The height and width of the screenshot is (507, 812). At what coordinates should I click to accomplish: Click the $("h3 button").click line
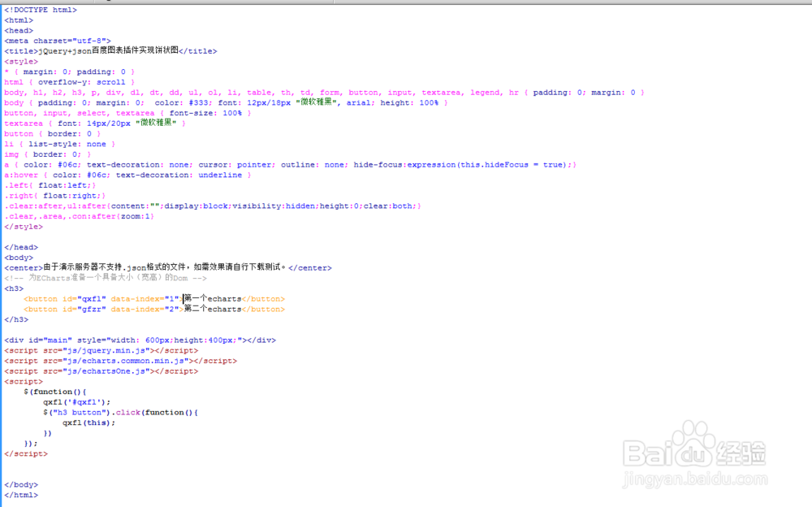click(x=121, y=413)
